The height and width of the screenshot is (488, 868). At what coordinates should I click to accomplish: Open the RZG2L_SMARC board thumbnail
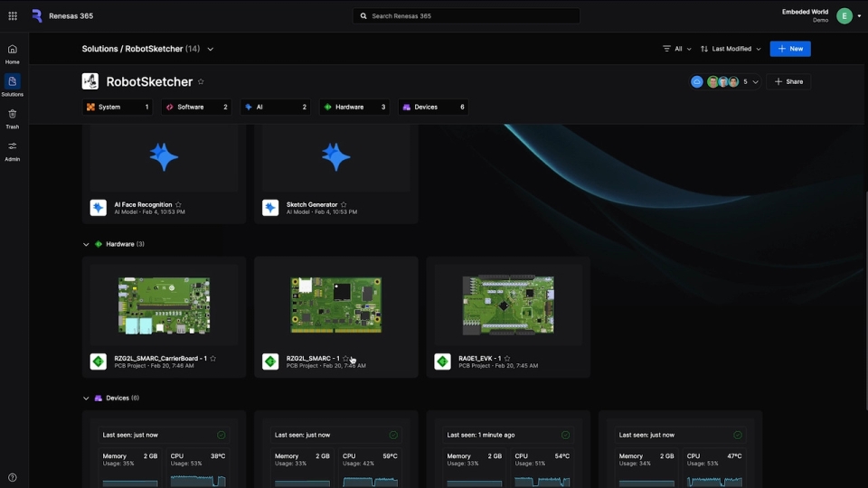coord(335,305)
